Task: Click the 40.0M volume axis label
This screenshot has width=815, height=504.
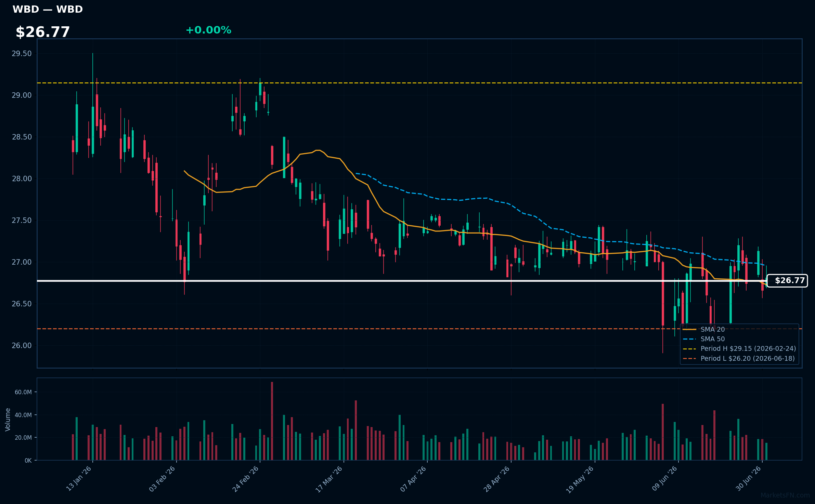Action: tap(23, 415)
